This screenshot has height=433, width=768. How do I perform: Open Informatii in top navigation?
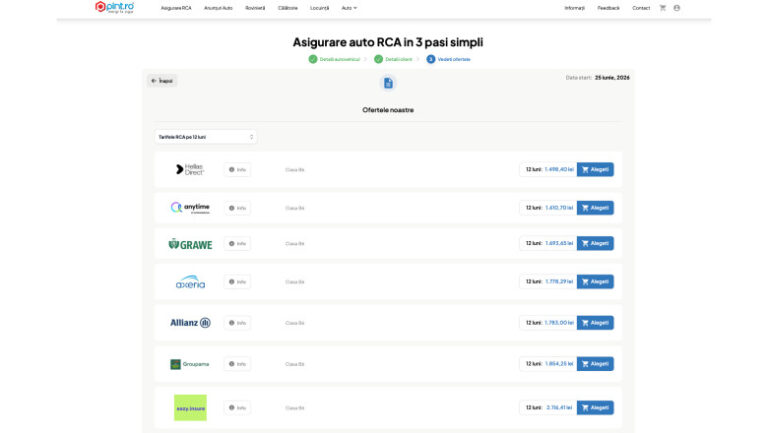click(575, 8)
